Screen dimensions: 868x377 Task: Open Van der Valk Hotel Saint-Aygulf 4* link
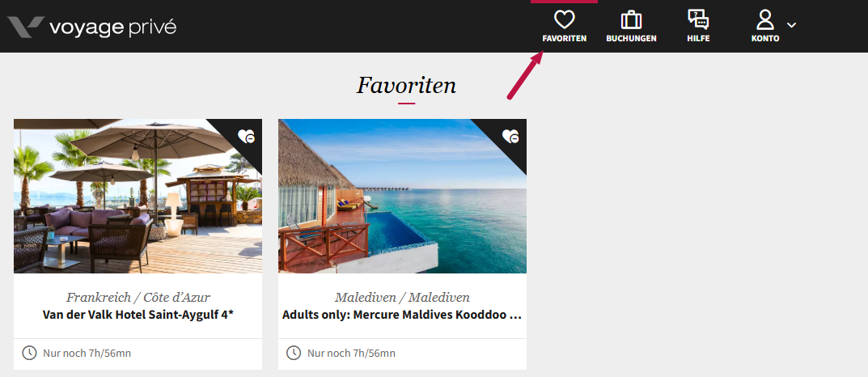click(x=138, y=315)
